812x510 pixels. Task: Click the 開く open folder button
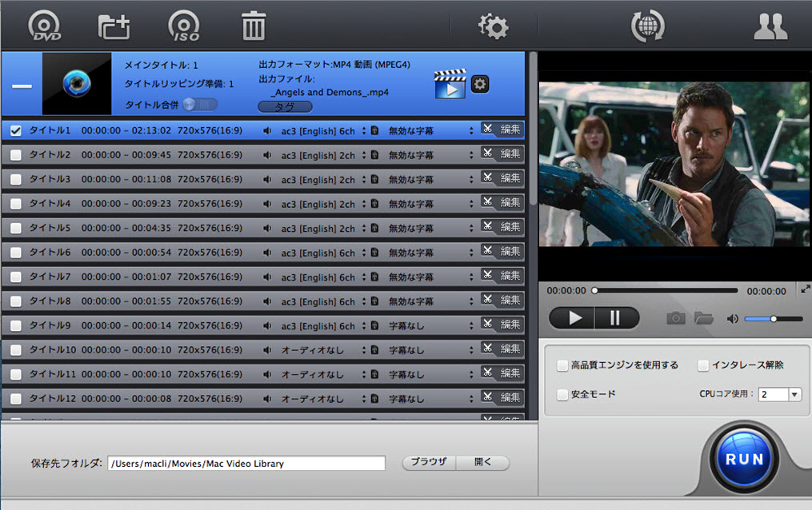click(482, 462)
